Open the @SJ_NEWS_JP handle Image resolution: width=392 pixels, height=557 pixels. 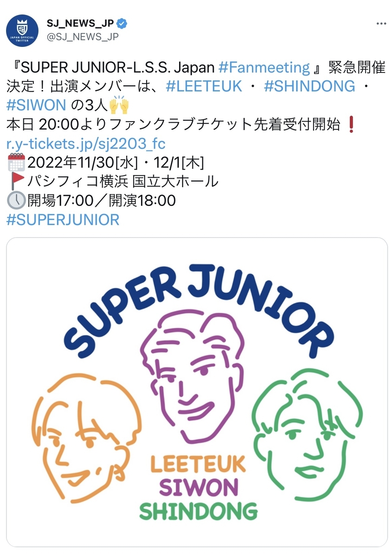pyautogui.click(x=82, y=37)
